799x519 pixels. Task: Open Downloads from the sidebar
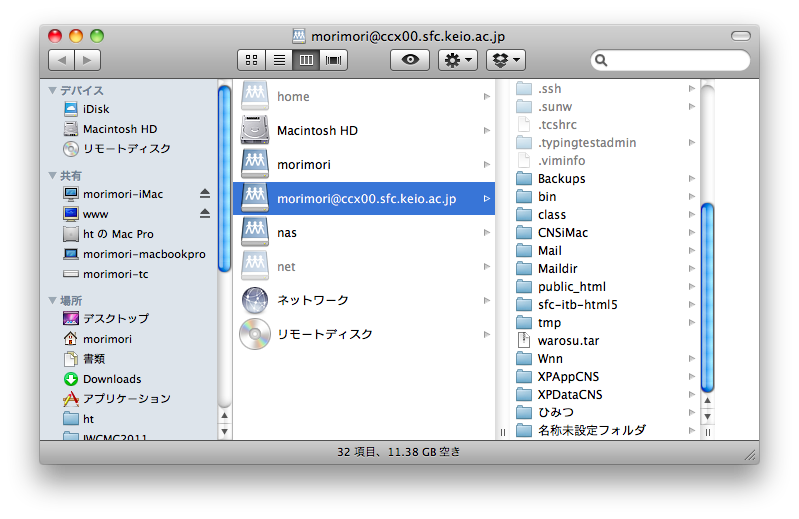point(111,379)
